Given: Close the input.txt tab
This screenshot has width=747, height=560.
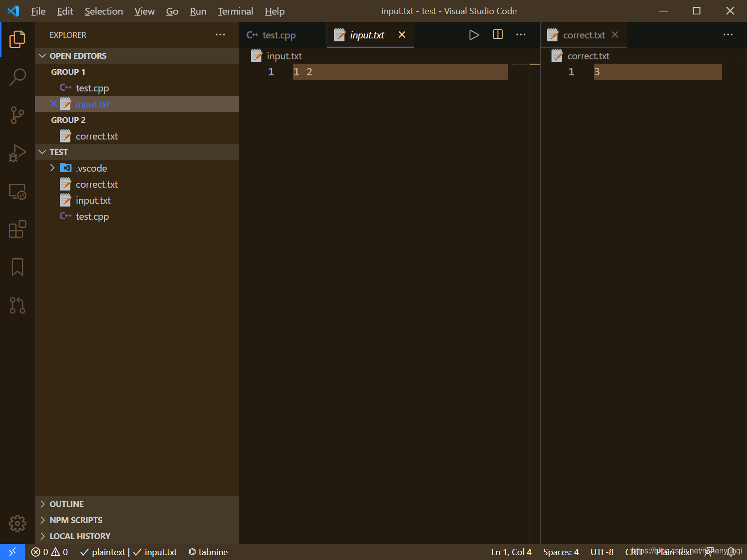Looking at the screenshot, I should click(402, 35).
